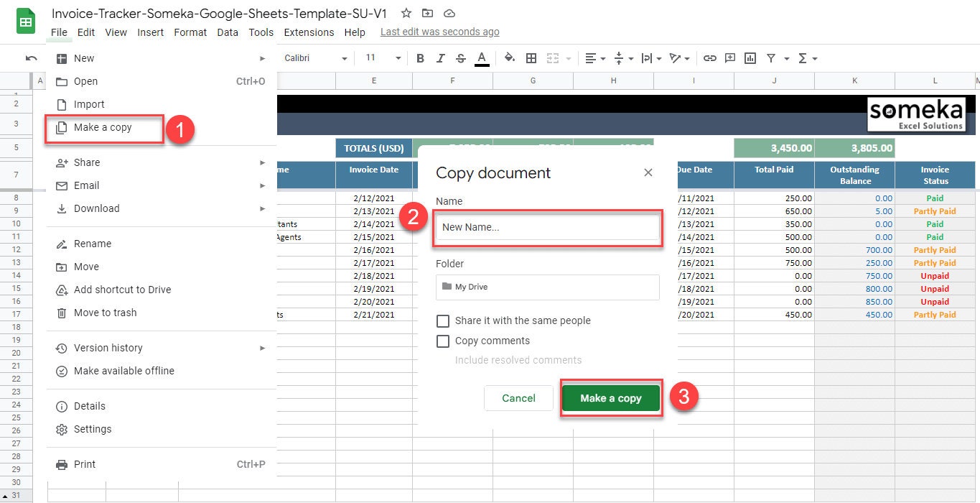Expand the Email submenu
The width and height of the screenshot is (980, 503).
click(162, 185)
